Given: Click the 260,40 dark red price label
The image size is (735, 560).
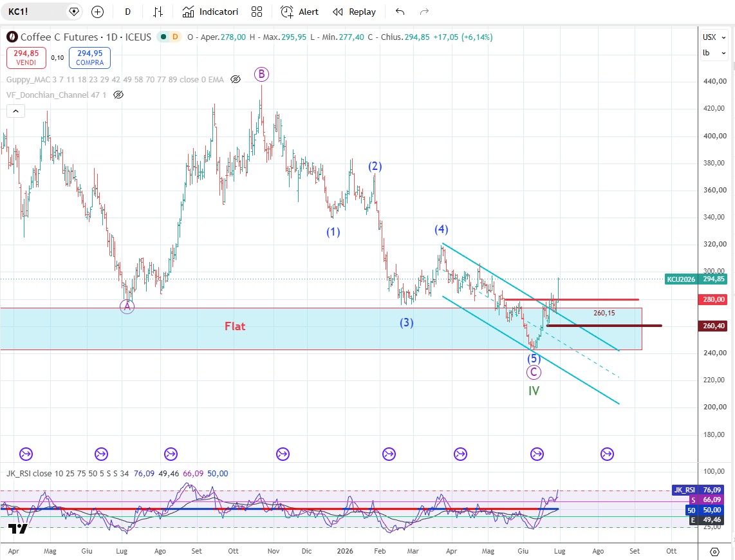Looking at the screenshot, I should point(713,326).
